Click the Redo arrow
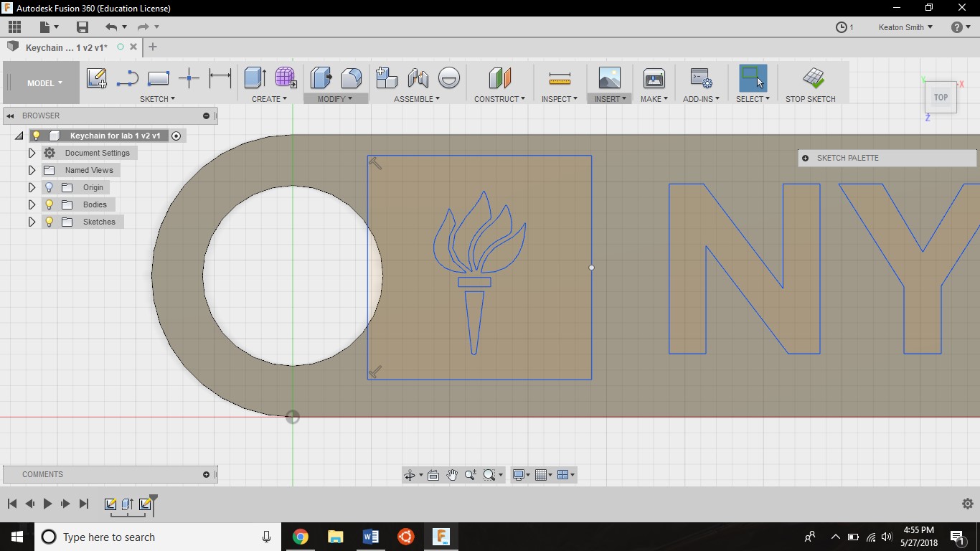Viewport: 980px width, 551px height. 143,27
